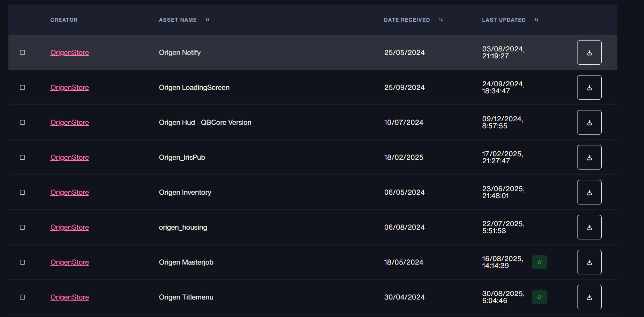Check the Origen_IrisPub row checkbox

coord(22,157)
